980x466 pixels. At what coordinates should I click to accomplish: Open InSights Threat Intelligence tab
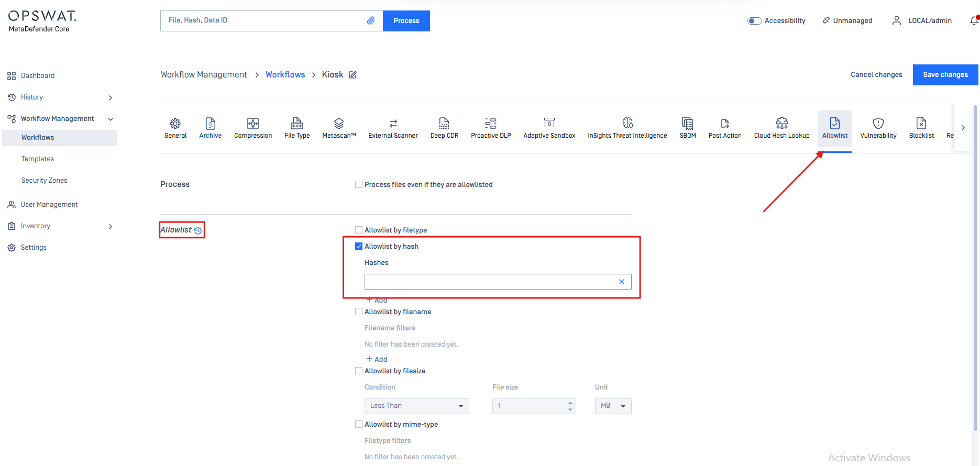coord(627,128)
